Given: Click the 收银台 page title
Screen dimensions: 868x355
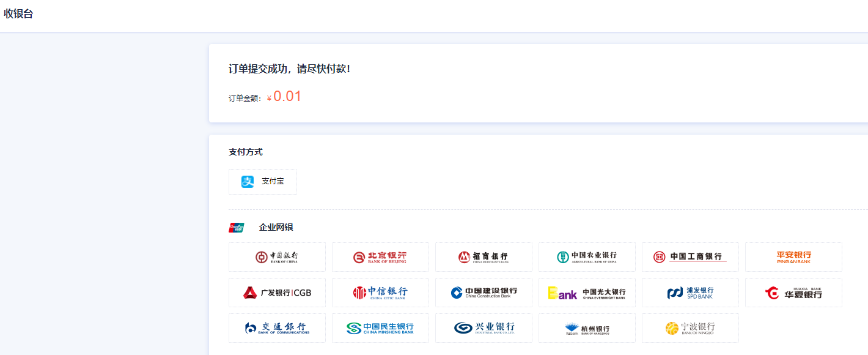Looking at the screenshot, I should click(x=19, y=14).
